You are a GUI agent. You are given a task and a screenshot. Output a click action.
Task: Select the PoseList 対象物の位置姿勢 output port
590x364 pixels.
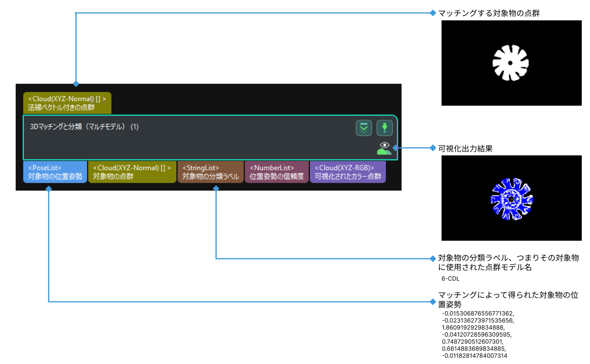pyautogui.click(x=55, y=172)
